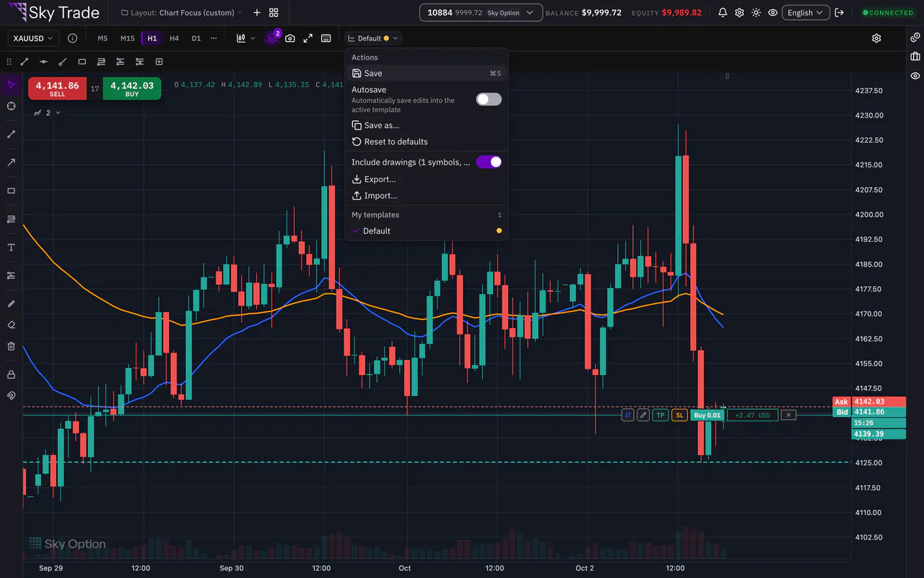Open keyboard shortcuts icon
Screen dimensions: 924x578
[x=326, y=38]
